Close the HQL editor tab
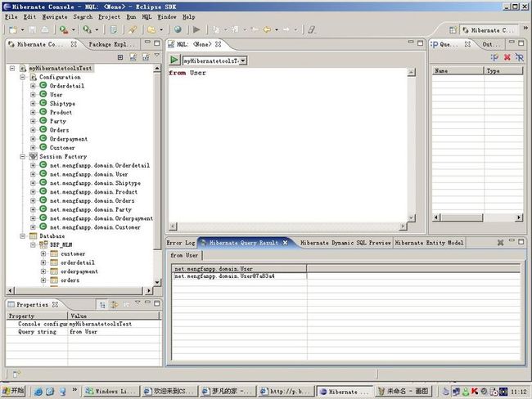The height and width of the screenshot is (399, 532). pyautogui.click(x=219, y=44)
